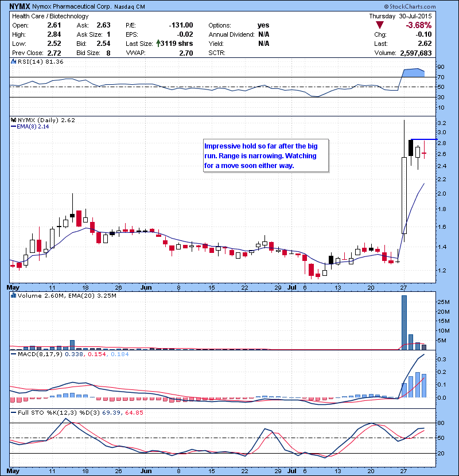Click the 25M volume axis label
459x476 pixels.
[x=443, y=302]
